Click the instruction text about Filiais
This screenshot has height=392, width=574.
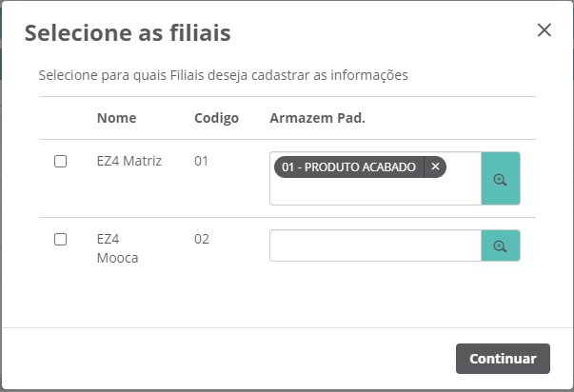point(224,75)
